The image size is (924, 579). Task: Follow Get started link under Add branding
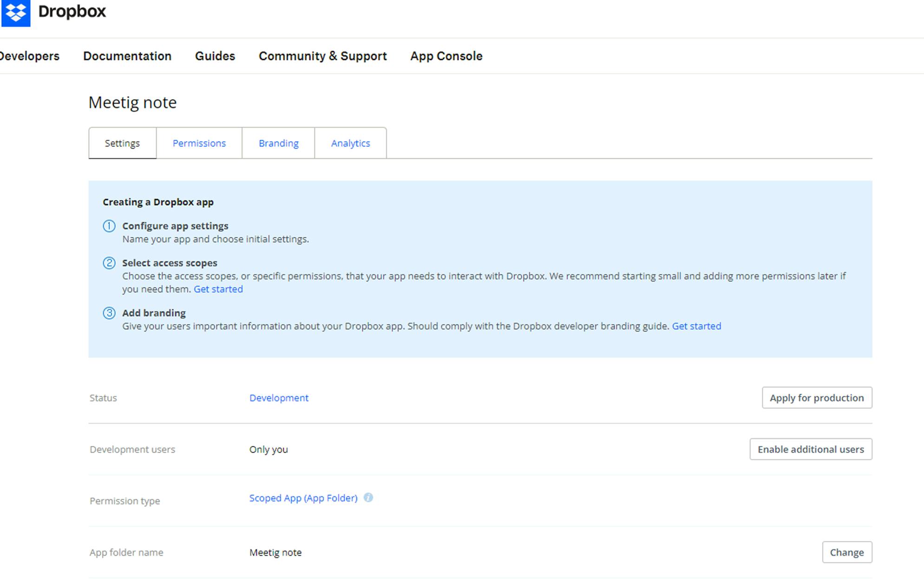pyautogui.click(x=696, y=326)
